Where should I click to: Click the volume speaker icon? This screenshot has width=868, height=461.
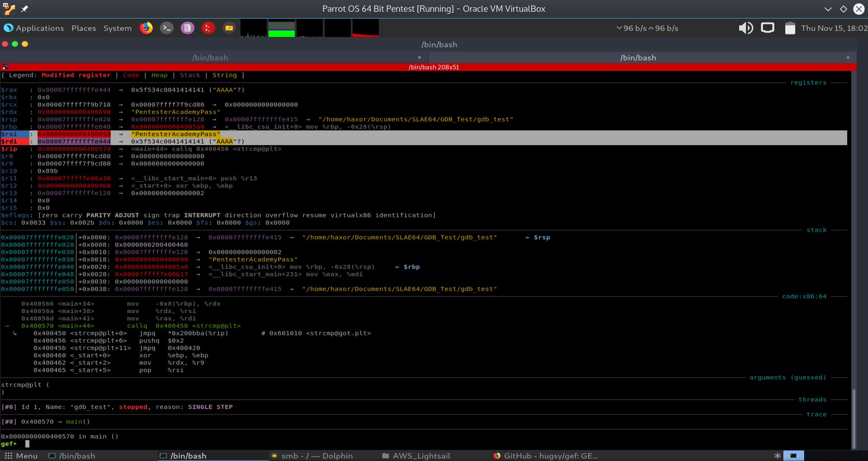(x=745, y=28)
